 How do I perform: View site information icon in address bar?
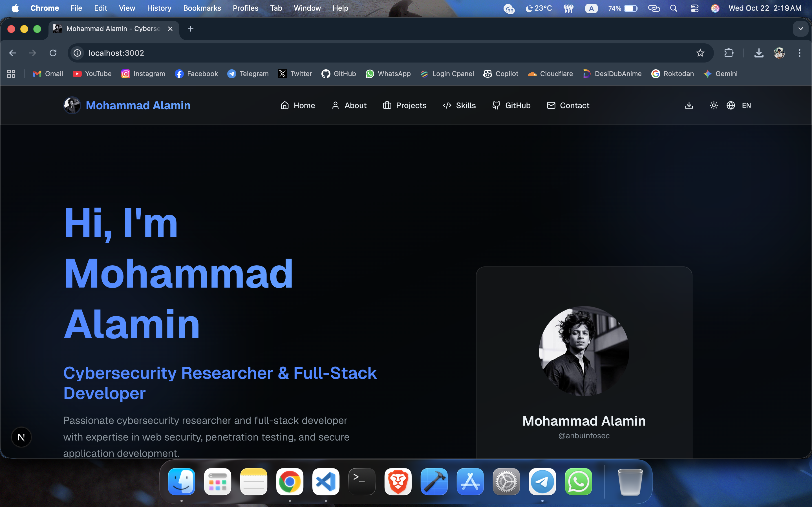pyautogui.click(x=78, y=53)
